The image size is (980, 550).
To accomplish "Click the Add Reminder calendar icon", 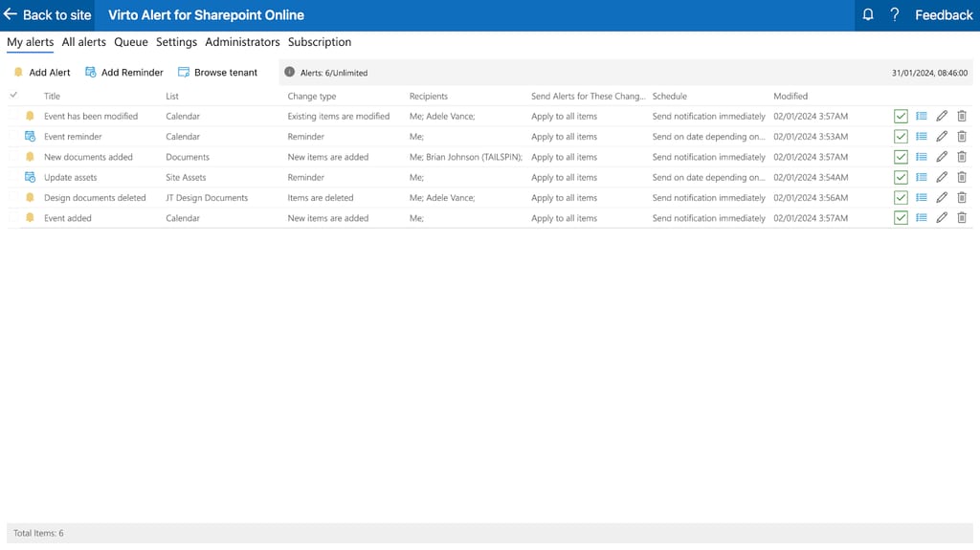I will pyautogui.click(x=91, y=72).
